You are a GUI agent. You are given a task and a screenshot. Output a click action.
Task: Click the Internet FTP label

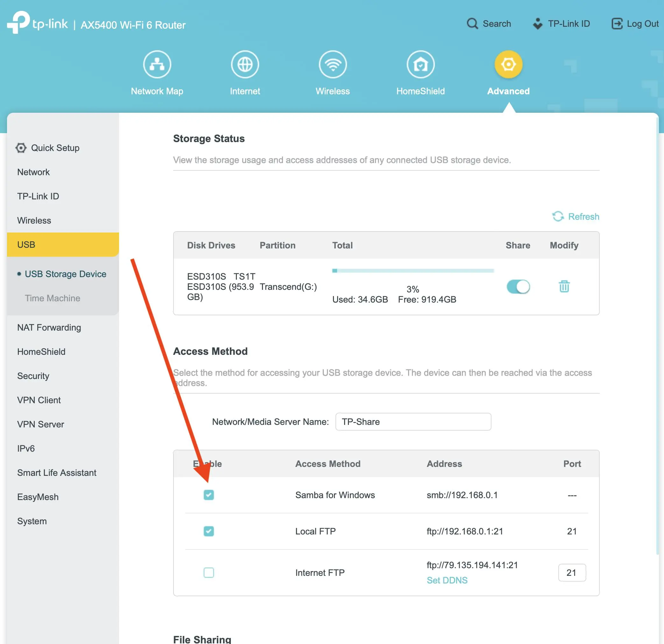(x=320, y=572)
